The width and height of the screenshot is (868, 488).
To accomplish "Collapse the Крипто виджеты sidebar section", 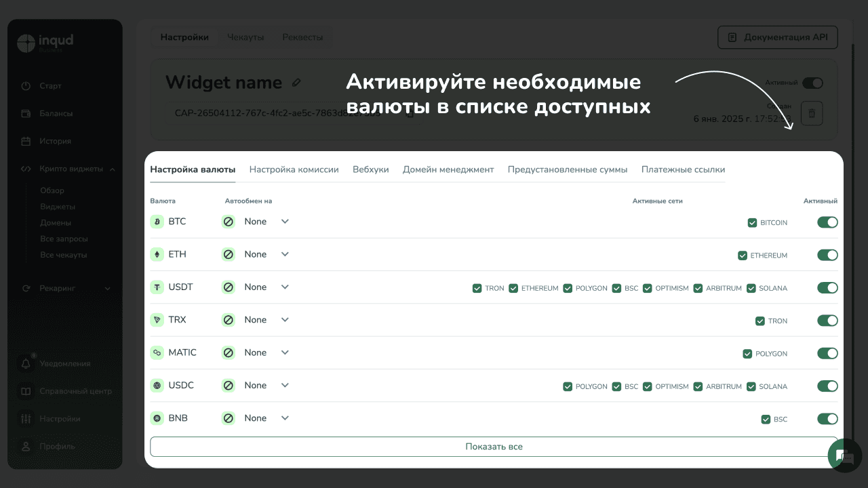I will [x=112, y=169].
